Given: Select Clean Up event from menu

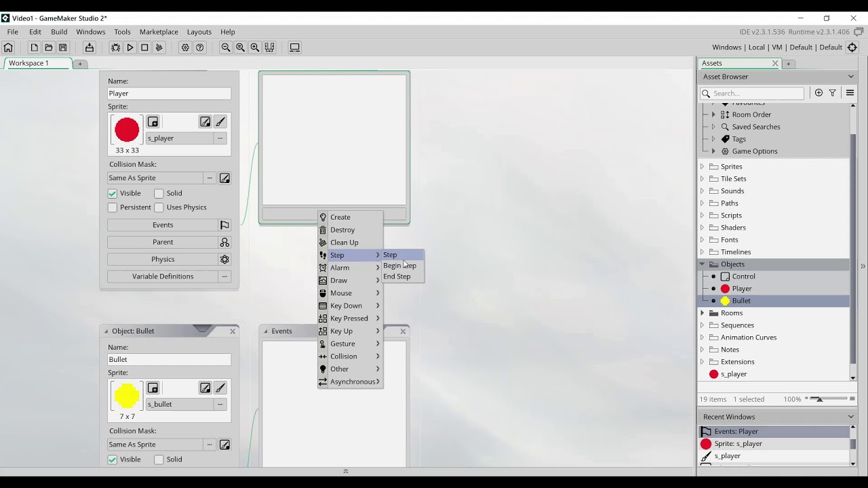Looking at the screenshot, I should click(x=350, y=243).
